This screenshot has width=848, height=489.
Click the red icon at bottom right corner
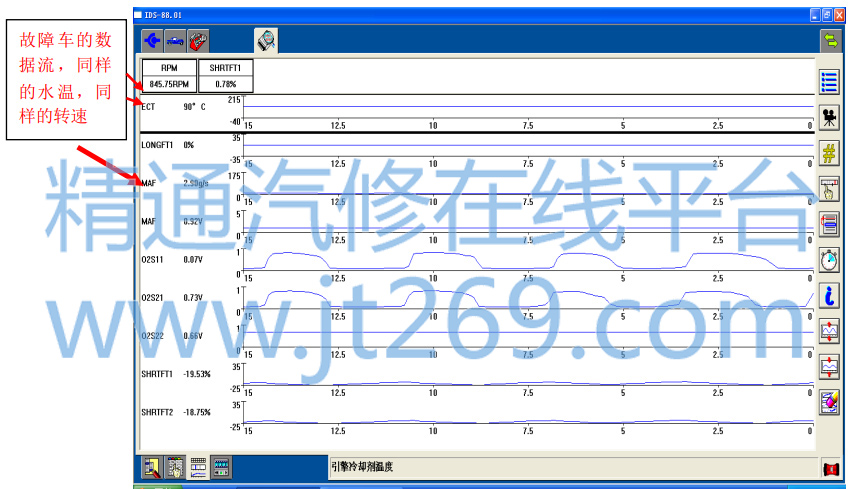click(x=829, y=468)
